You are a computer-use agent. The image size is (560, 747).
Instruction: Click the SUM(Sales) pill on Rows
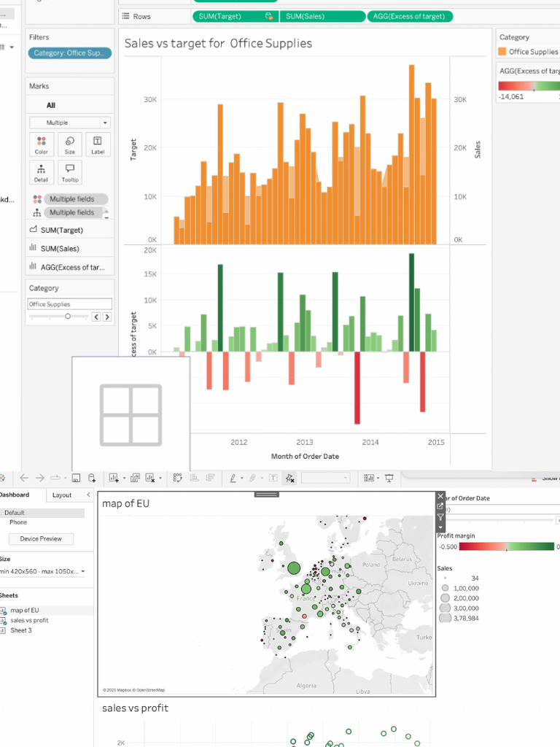pos(322,16)
